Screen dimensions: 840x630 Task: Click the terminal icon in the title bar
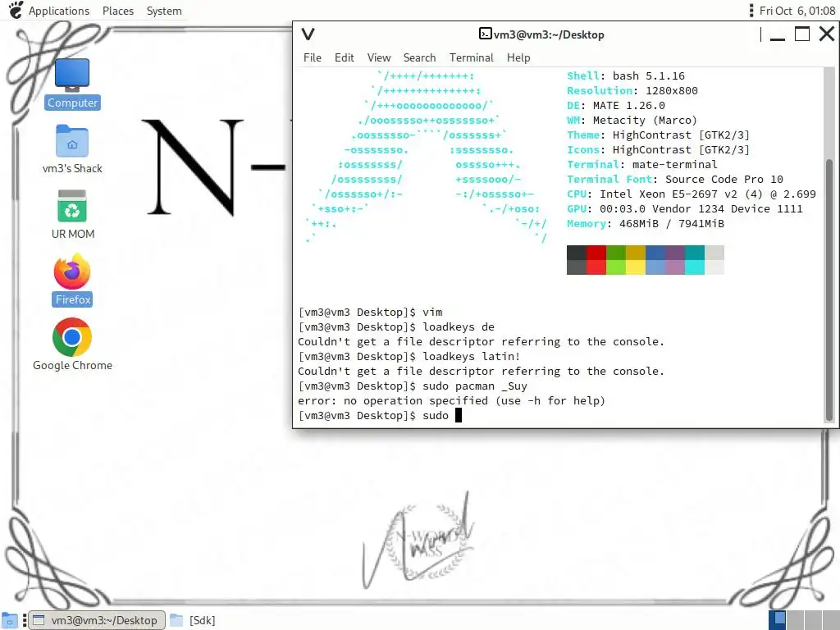(x=485, y=34)
